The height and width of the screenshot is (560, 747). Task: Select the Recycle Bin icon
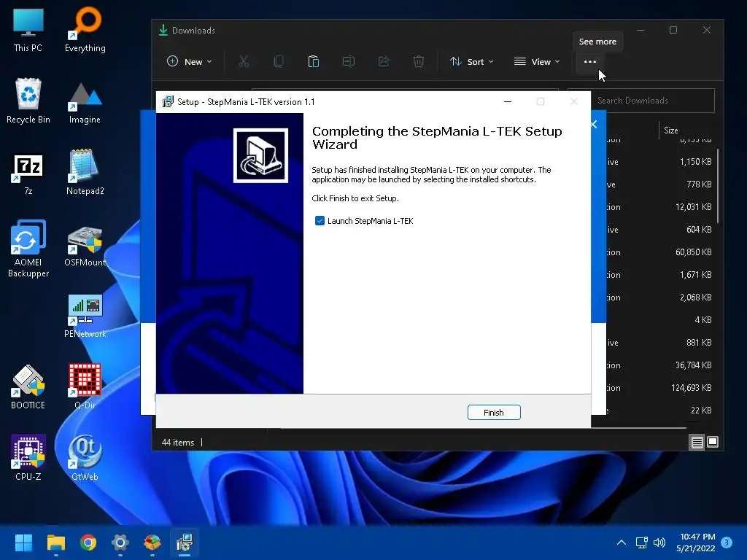(x=28, y=101)
